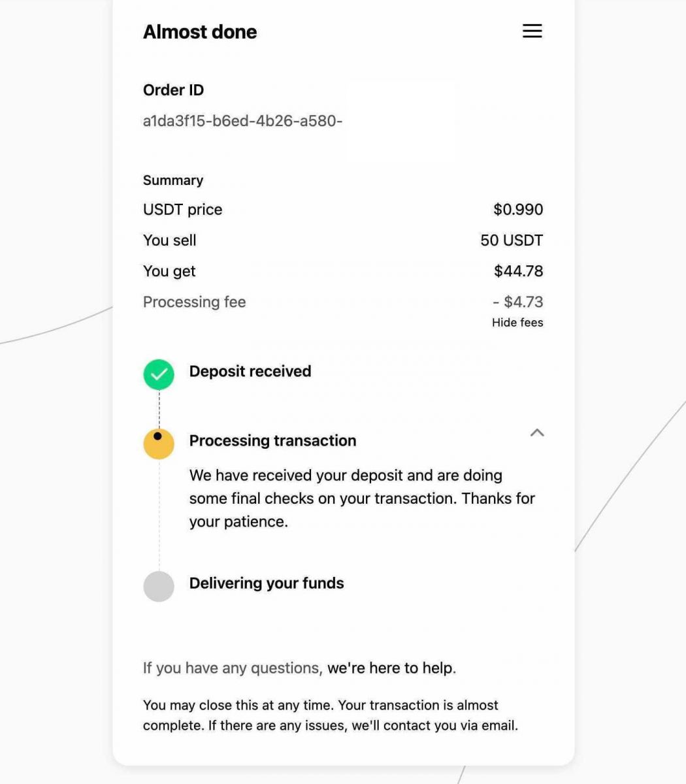
Task: Click the Processing fee amount
Action: (x=518, y=301)
